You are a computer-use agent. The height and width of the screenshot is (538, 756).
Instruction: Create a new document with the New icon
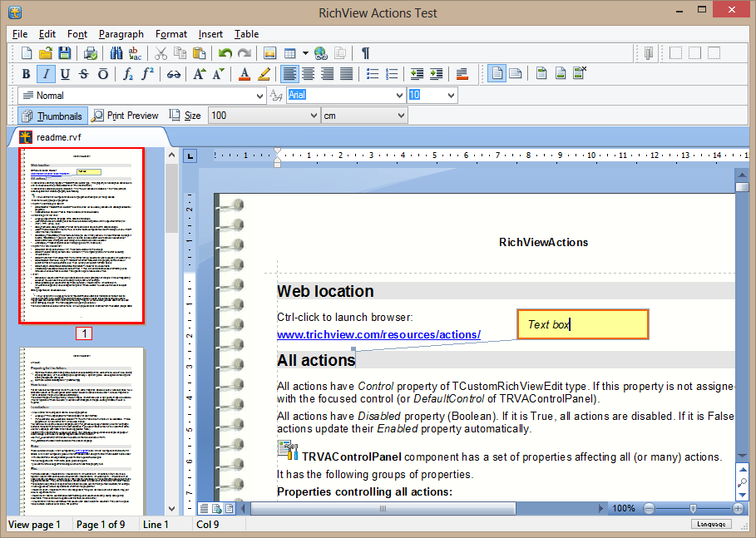point(27,53)
